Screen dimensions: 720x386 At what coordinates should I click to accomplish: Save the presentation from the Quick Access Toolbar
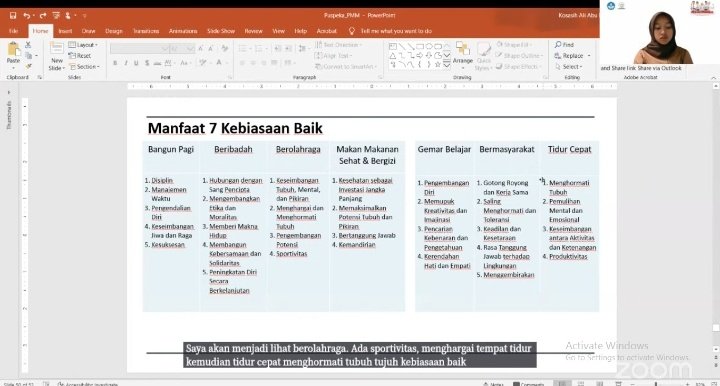pyautogui.click(x=13, y=16)
